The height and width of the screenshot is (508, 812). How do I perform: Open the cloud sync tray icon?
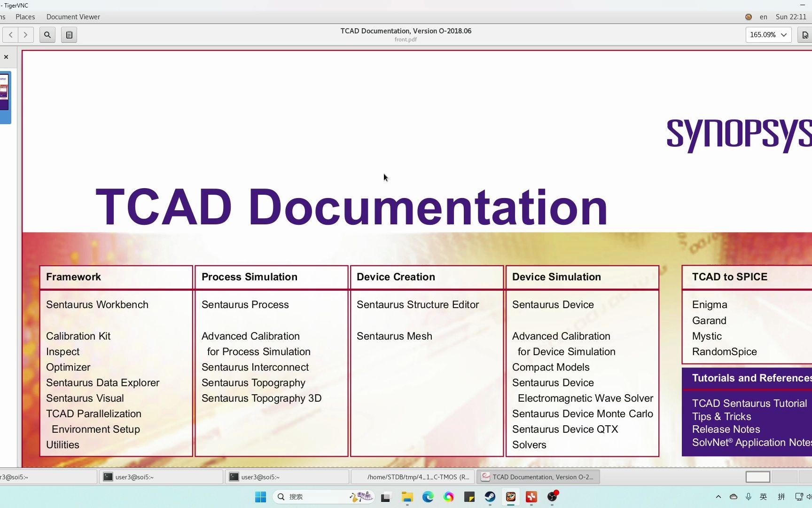(734, 497)
